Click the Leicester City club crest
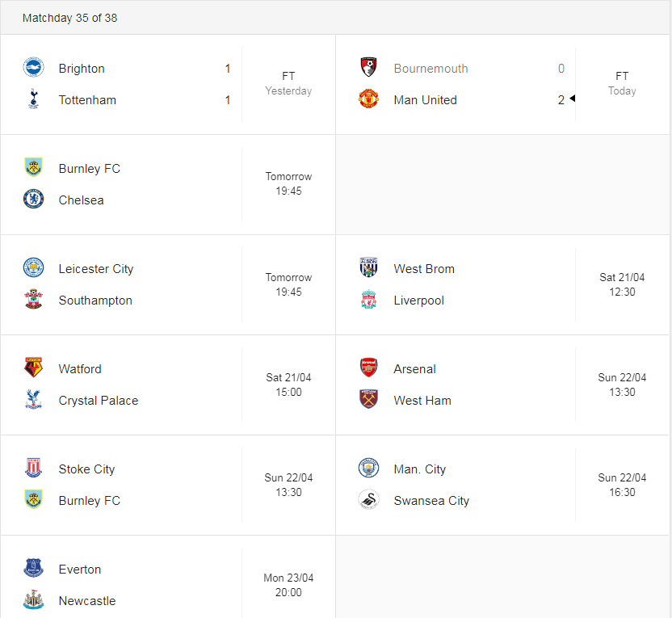 pyautogui.click(x=33, y=268)
